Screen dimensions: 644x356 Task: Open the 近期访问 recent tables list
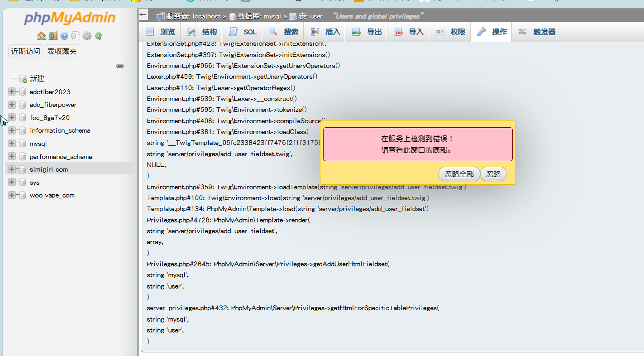pos(25,51)
